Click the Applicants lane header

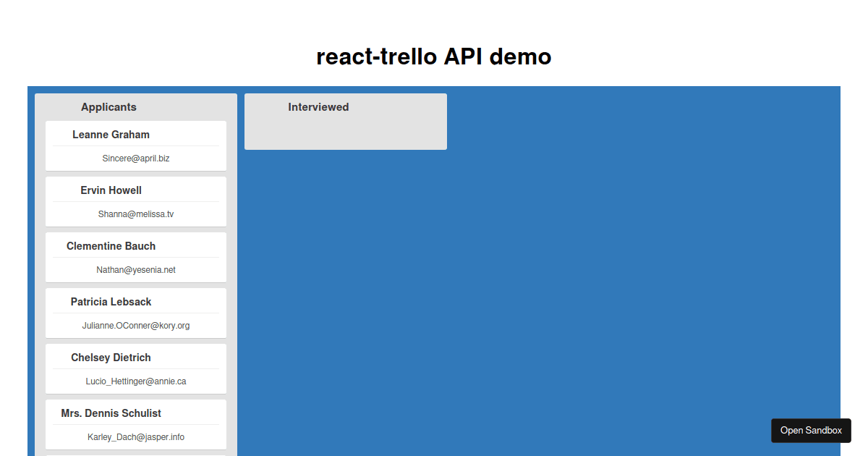[x=109, y=106]
